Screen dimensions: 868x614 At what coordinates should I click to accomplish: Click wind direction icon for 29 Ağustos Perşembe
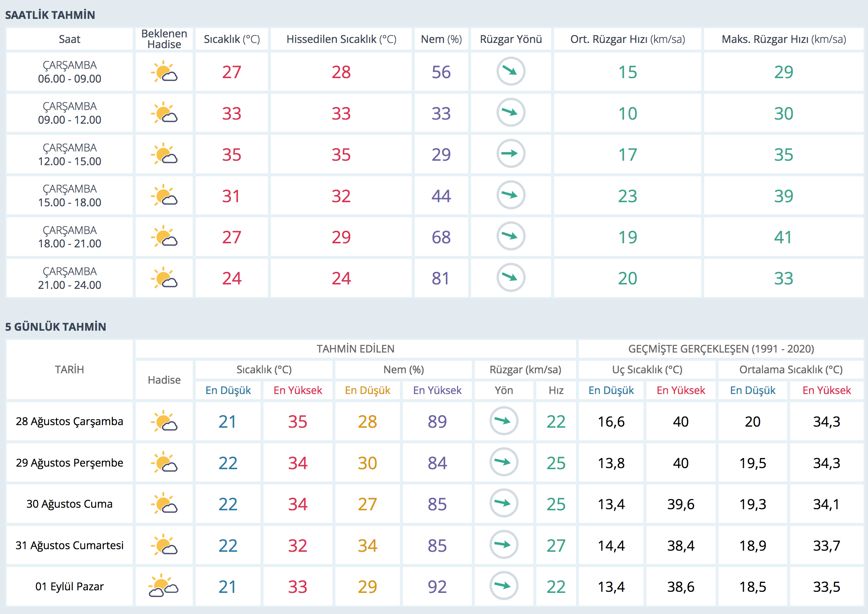click(504, 462)
